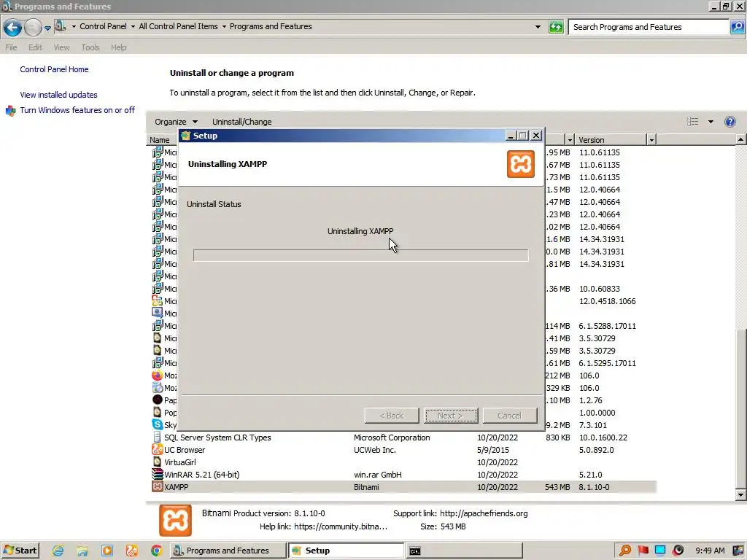Open Google Chrome from taskbar
The image size is (747, 560).
click(156, 551)
